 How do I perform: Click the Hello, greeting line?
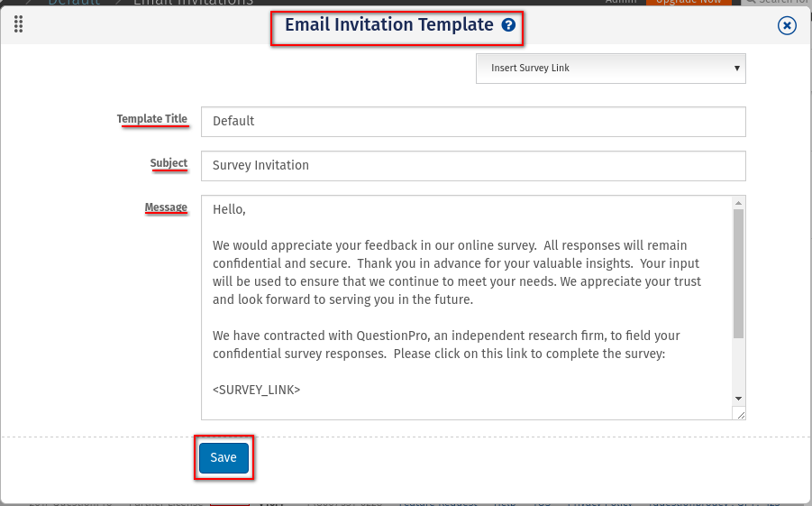point(229,209)
